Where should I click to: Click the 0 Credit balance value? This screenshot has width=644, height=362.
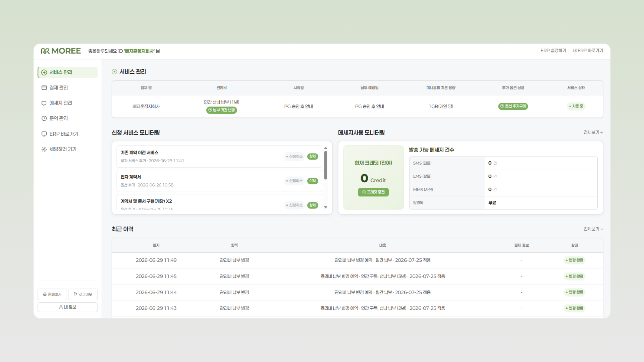coord(373,179)
